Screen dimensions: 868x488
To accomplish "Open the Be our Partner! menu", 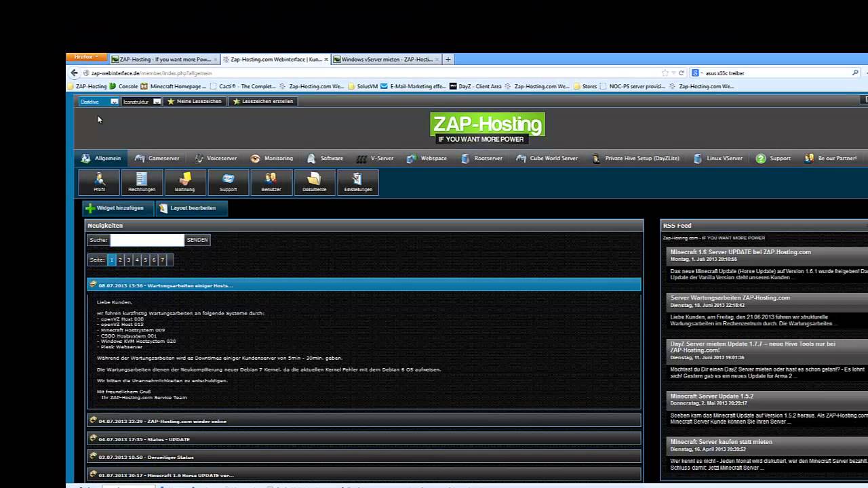I will click(831, 159).
